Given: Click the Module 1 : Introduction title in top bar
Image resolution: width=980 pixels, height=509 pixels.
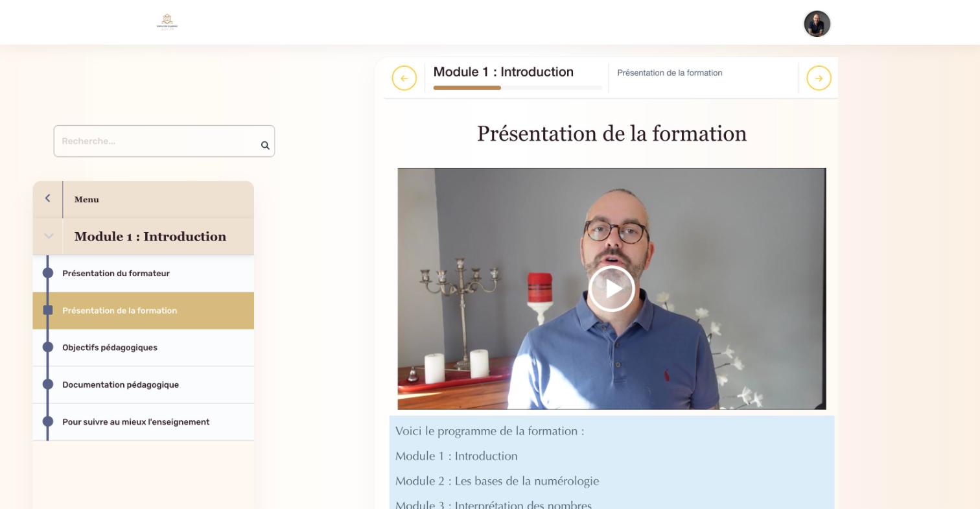Looking at the screenshot, I should 504,72.
